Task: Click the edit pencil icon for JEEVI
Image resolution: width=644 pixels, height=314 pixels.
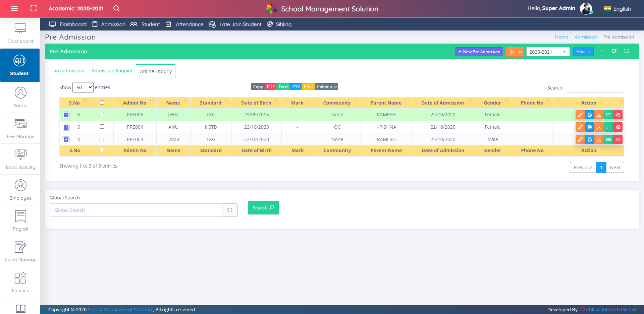Action: point(580,115)
